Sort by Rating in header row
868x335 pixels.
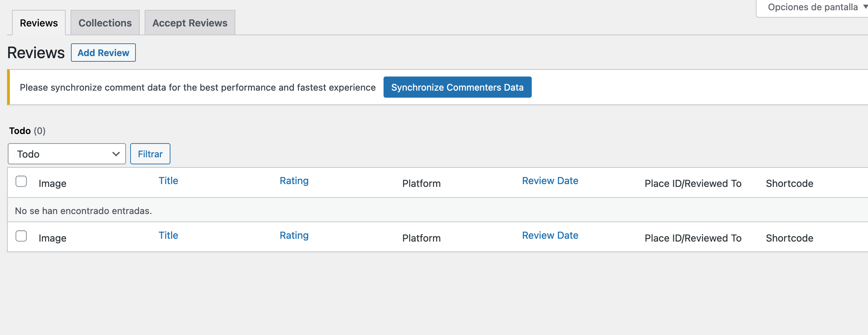pos(294,181)
